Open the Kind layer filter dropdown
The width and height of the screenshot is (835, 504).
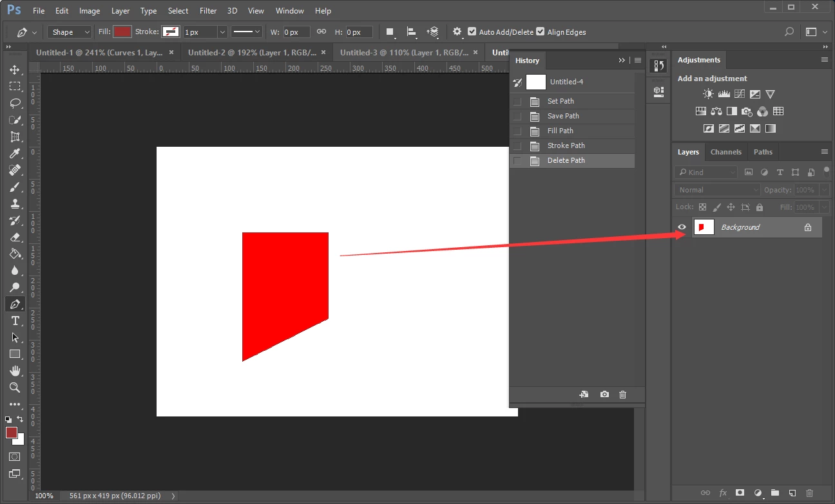coord(706,173)
